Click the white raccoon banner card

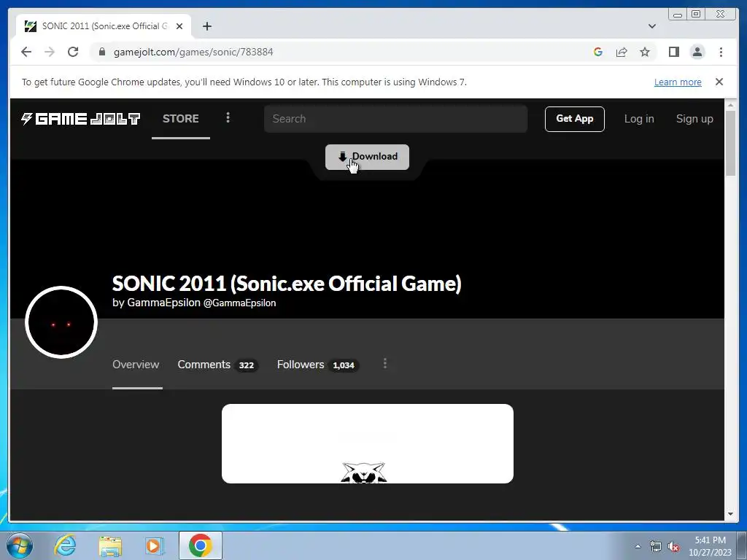tap(368, 443)
